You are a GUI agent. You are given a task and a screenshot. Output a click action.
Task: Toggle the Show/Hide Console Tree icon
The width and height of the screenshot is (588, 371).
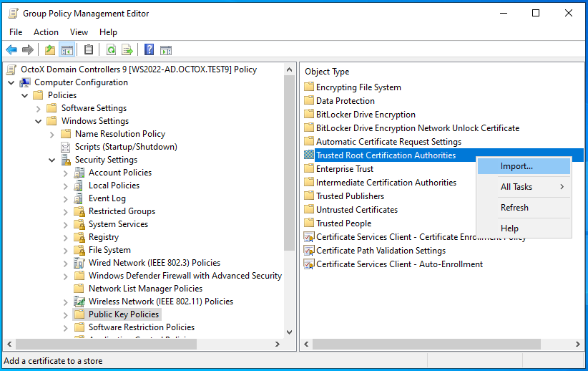[x=67, y=49]
